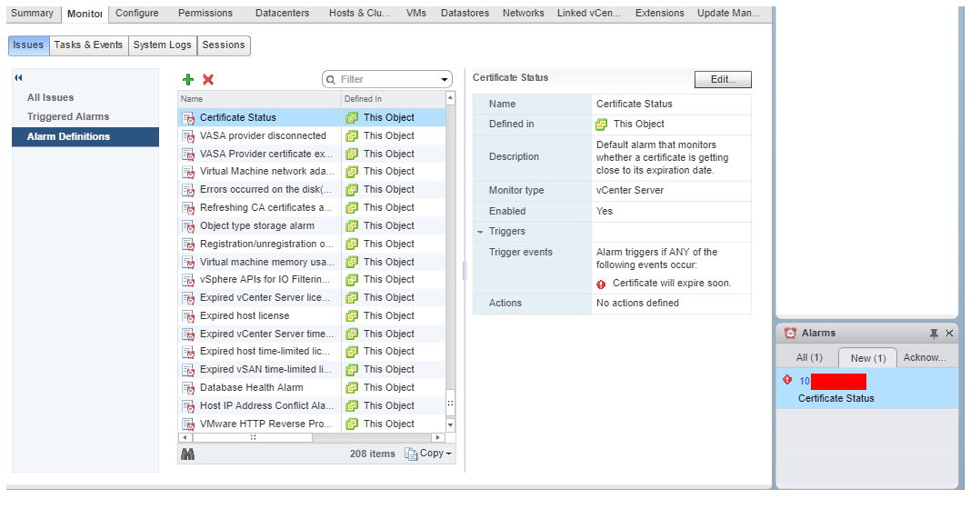Screen dimensions: 980x509
Task: Pin the Alarms panel
Action: click(934, 334)
